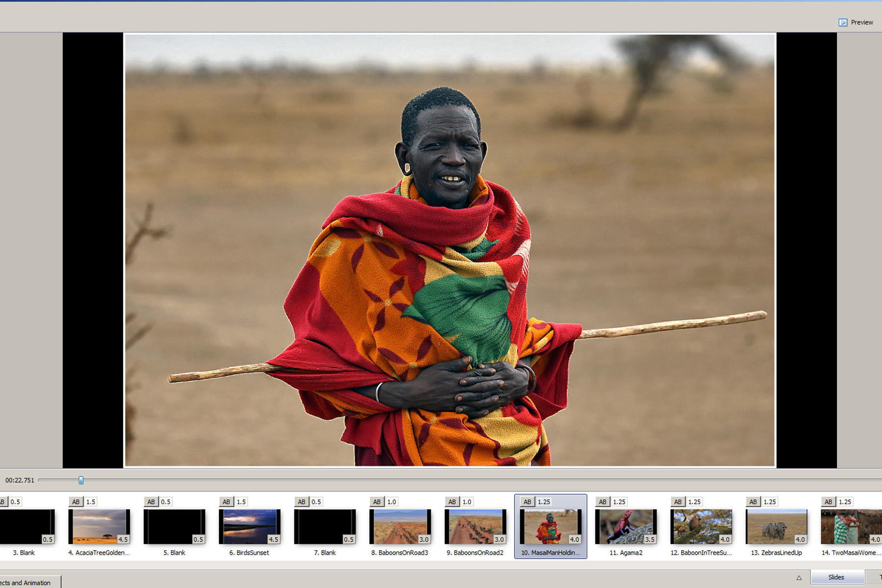
Task: Select the ZebrasLinedUp slide thumbnail
Action: (776, 527)
